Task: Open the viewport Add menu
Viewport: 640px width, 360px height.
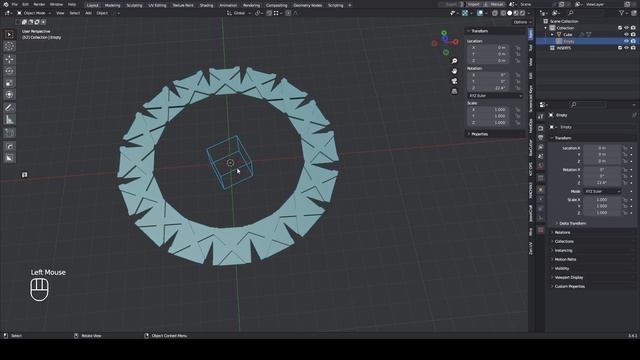Action: (88, 13)
